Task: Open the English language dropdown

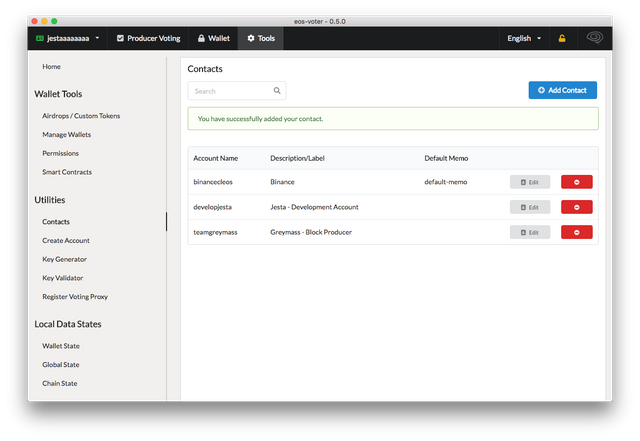Action: (x=524, y=38)
